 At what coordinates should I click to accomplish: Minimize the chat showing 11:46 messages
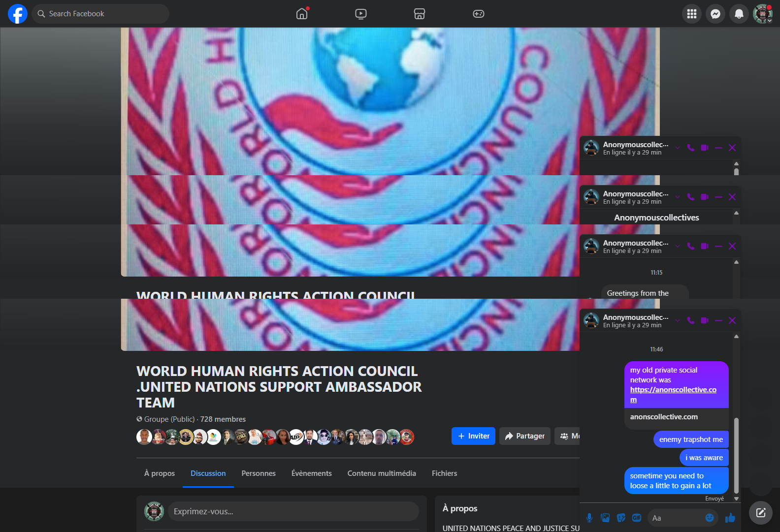tap(718, 320)
